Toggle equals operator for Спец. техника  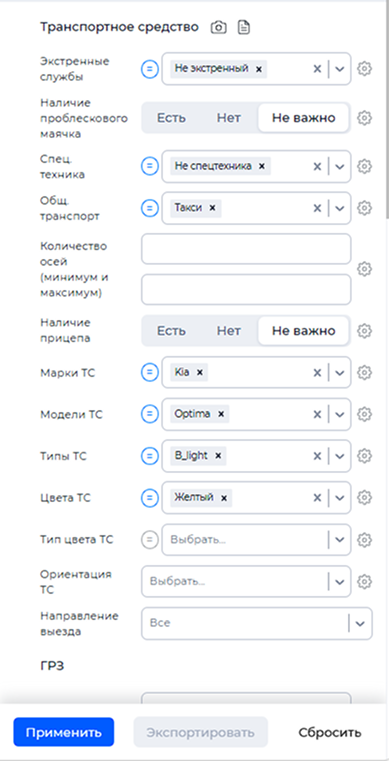[150, 166]
